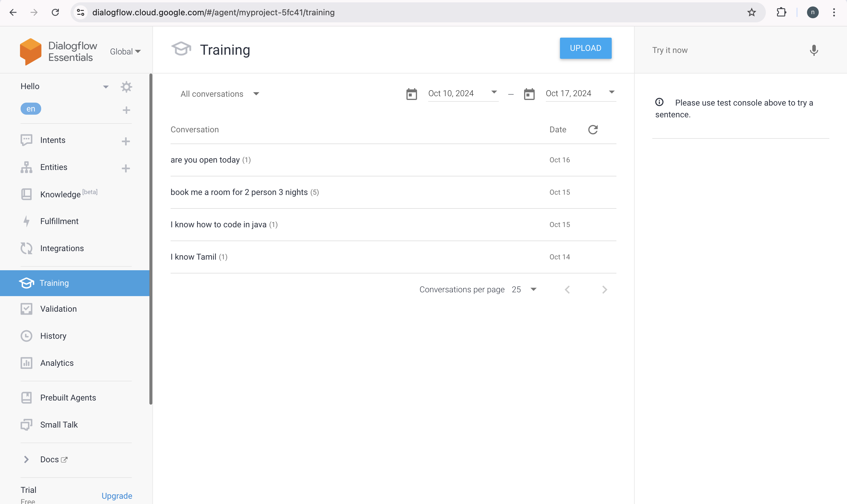Refresh the conversations list
This screenshot has width=847, height=504.
[593, 129]
